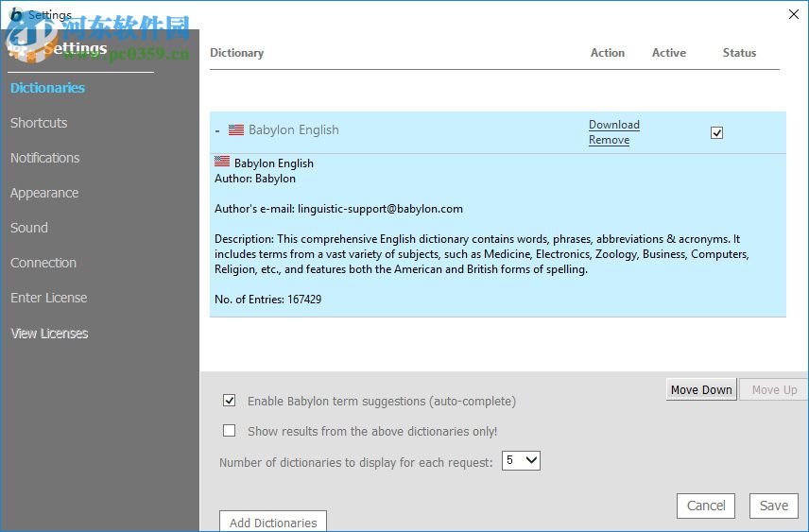Select the Connection settings page
Image resolution: width=809 pixels, height=532 pixels.
(43, 263)
